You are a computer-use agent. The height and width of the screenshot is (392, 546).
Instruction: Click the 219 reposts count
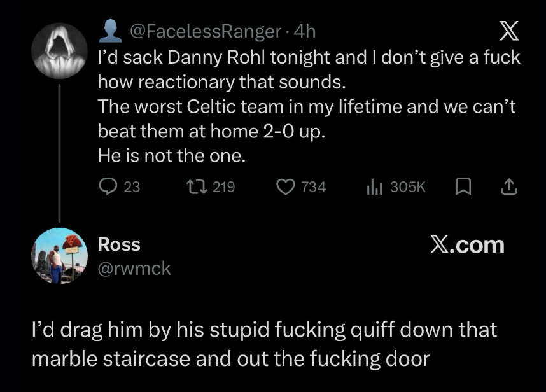click(x=223, y=186)
